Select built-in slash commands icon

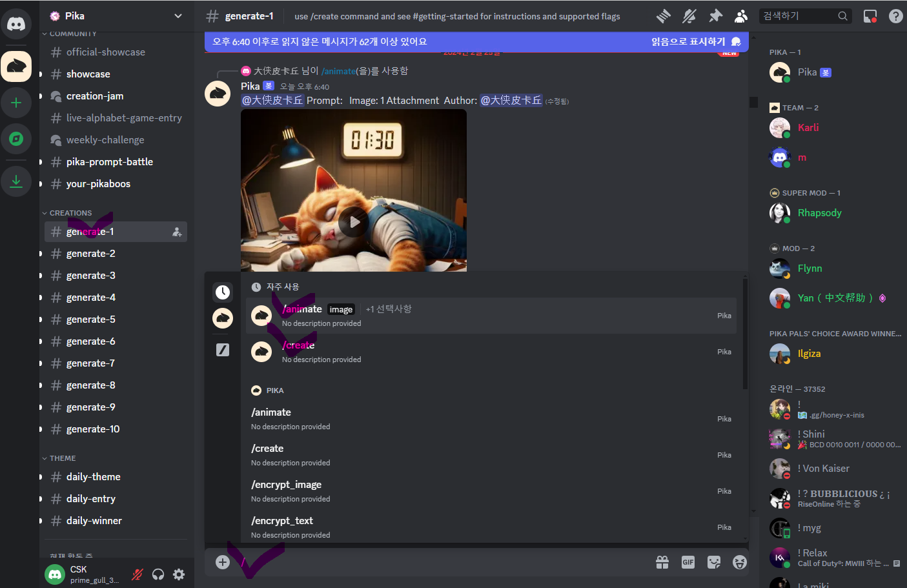(223, 350)
